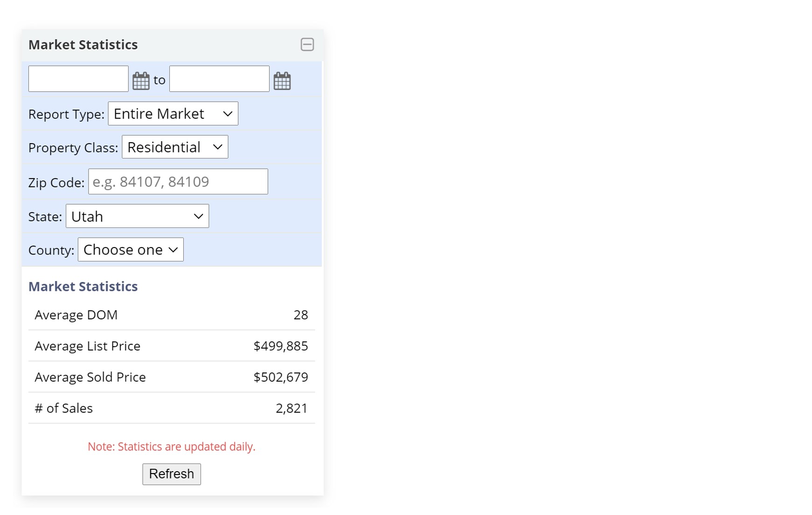Open the Report Type dropdown
812x515 pixels.
[x=173, y=114]
